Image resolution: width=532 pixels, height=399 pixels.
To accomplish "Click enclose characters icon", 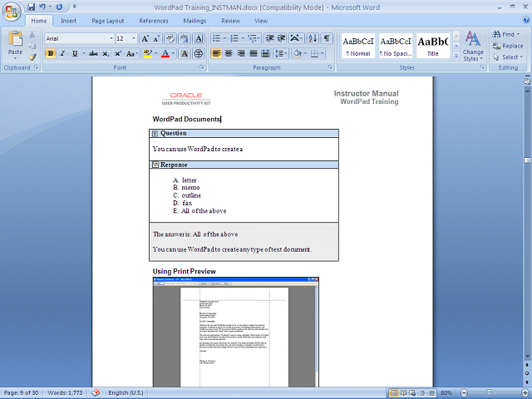I will [x=199, y=53].
